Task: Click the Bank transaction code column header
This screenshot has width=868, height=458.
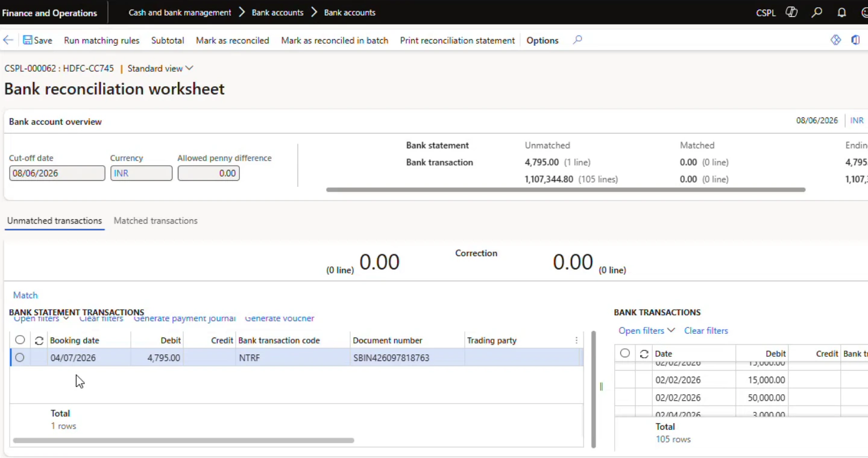Action: (279, 340)
